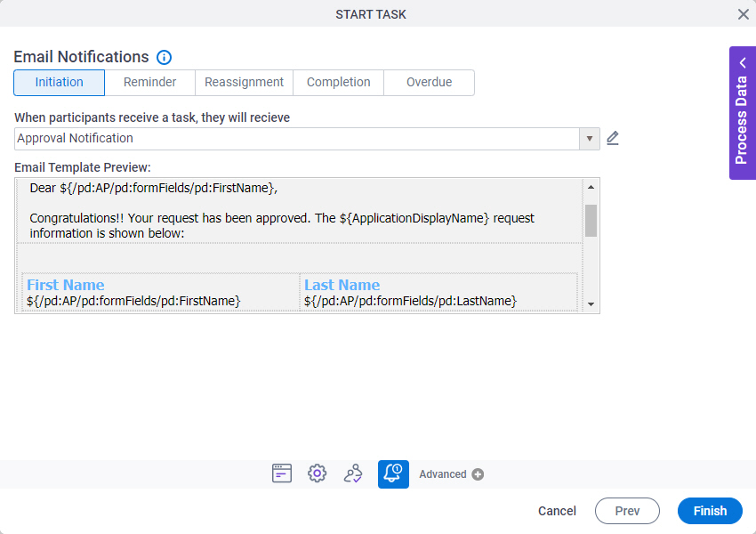The width and height of the screenshot is (756, 534).
Task: Click the First Name heading in preview
Action: click(x=66, y=285)
